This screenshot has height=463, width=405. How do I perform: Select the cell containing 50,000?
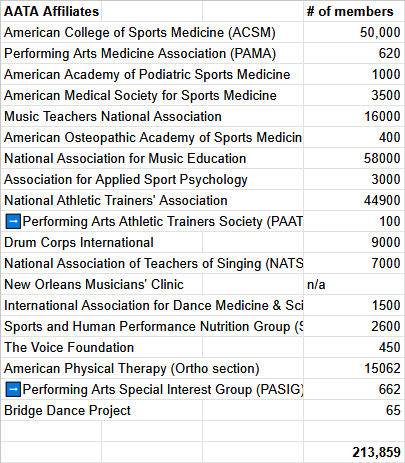(x=353, y=32)
